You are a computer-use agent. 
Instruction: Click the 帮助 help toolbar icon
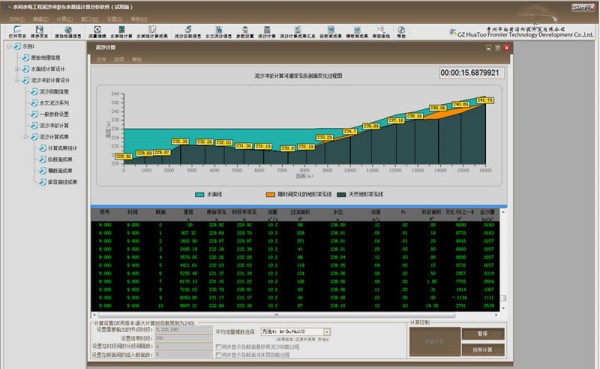click(401, 32)
